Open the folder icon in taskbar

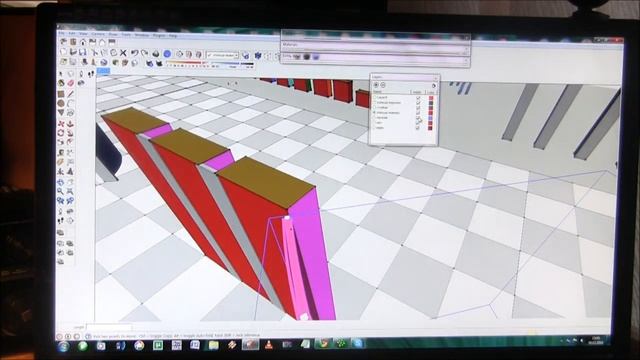(213, 345)
